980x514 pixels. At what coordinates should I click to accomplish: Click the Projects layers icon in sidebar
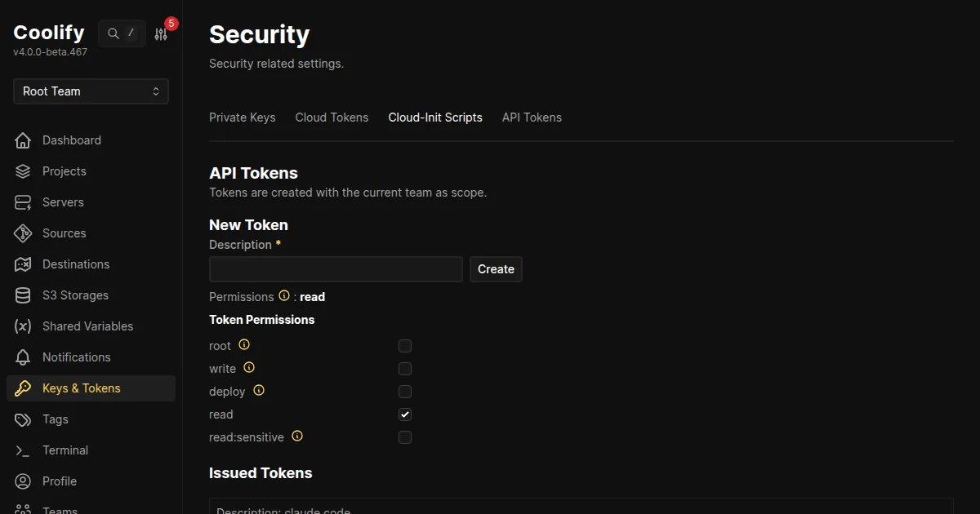coord(24,171)
